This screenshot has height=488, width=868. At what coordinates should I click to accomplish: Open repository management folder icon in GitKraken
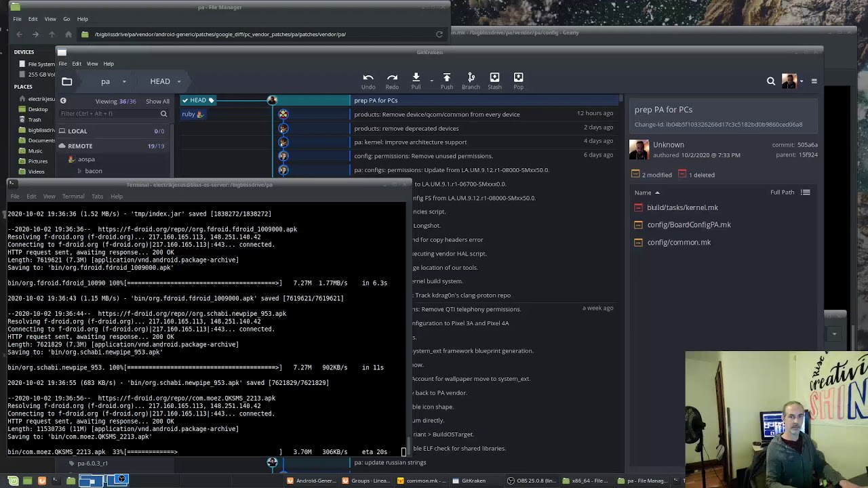point(66,81)
